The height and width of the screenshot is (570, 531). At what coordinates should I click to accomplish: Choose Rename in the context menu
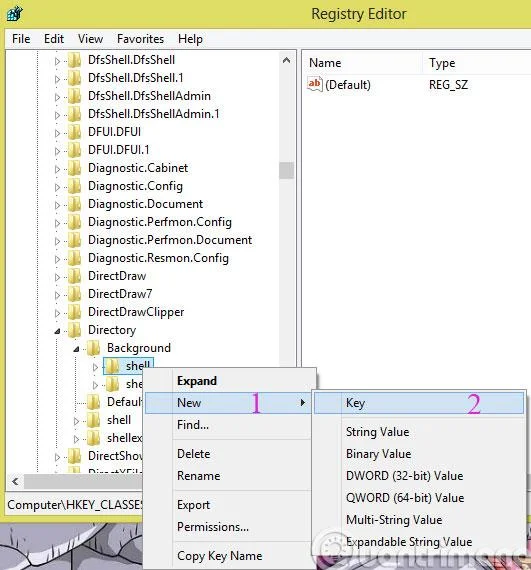[x=228, y=476]
